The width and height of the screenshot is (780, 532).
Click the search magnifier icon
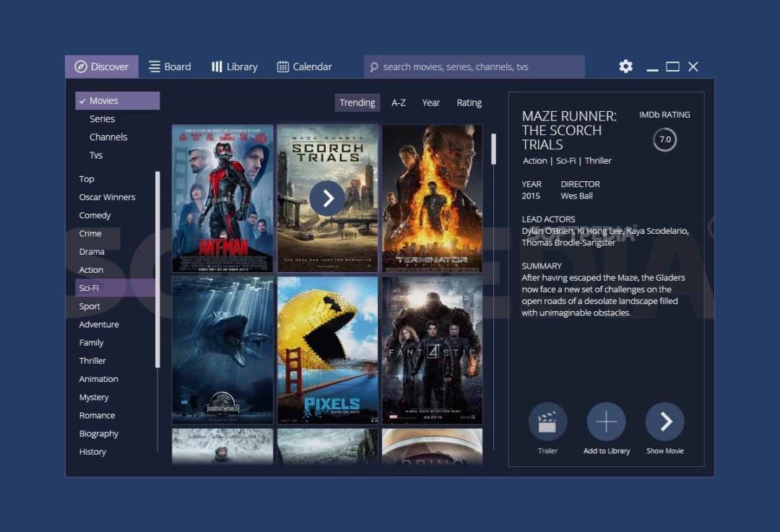[373, 67]
